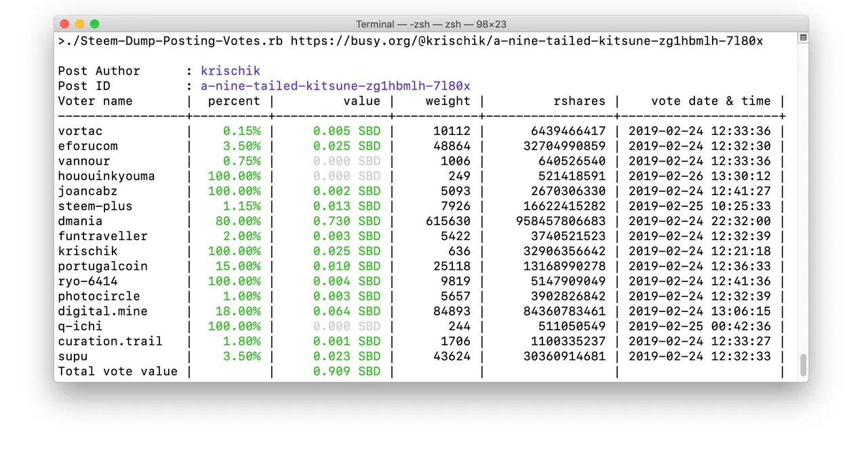Select voter name digital.mine
This screenshot has height=451, width=868.
tap(102, 311)
